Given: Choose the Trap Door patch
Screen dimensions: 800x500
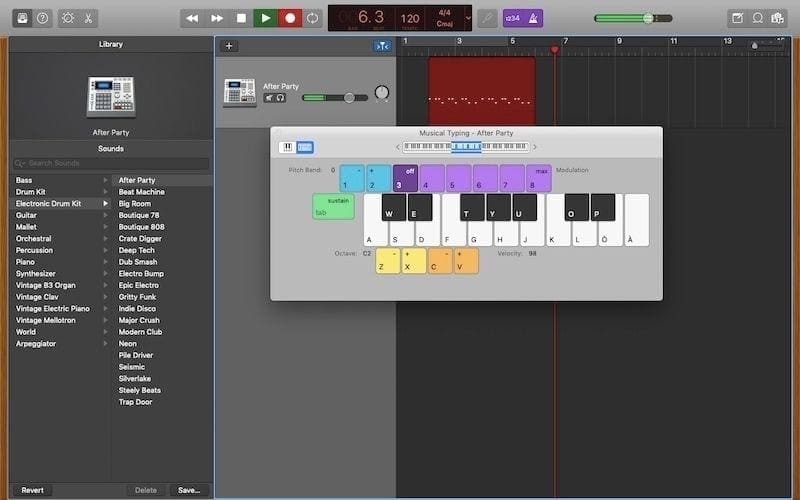Looking at the screenshot, I should tap(135, 402).
